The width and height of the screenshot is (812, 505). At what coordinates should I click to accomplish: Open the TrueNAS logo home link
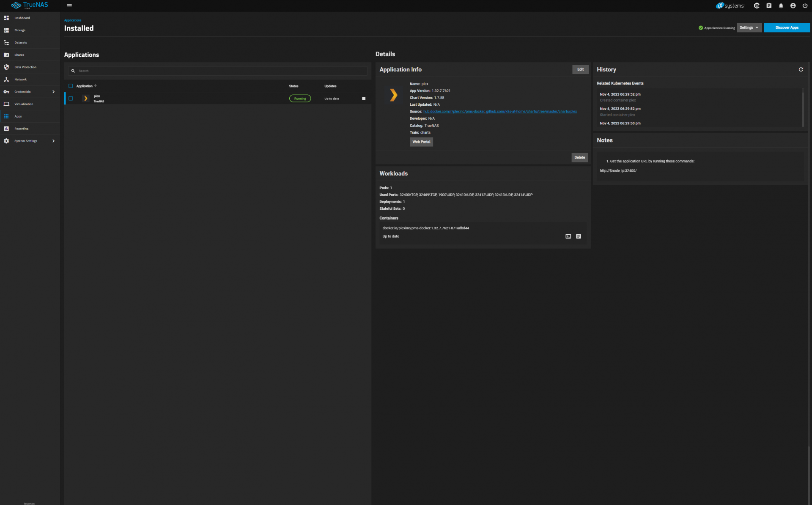point(30,5)
